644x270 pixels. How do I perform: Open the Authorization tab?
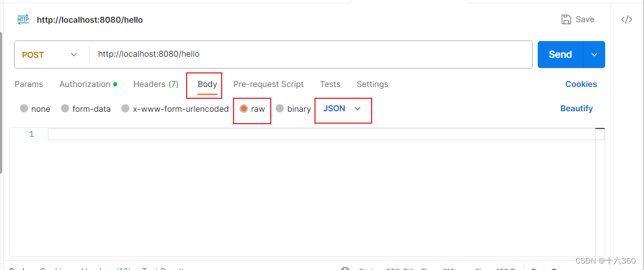(x=88, y=84)
